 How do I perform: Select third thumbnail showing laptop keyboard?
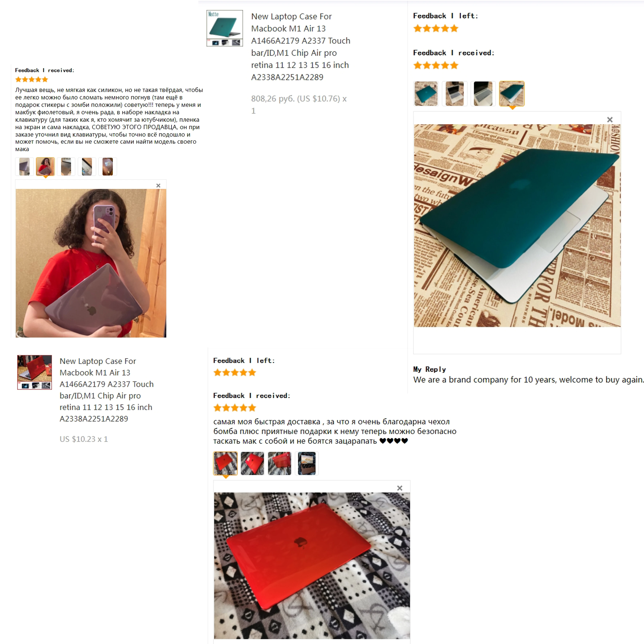483,94
